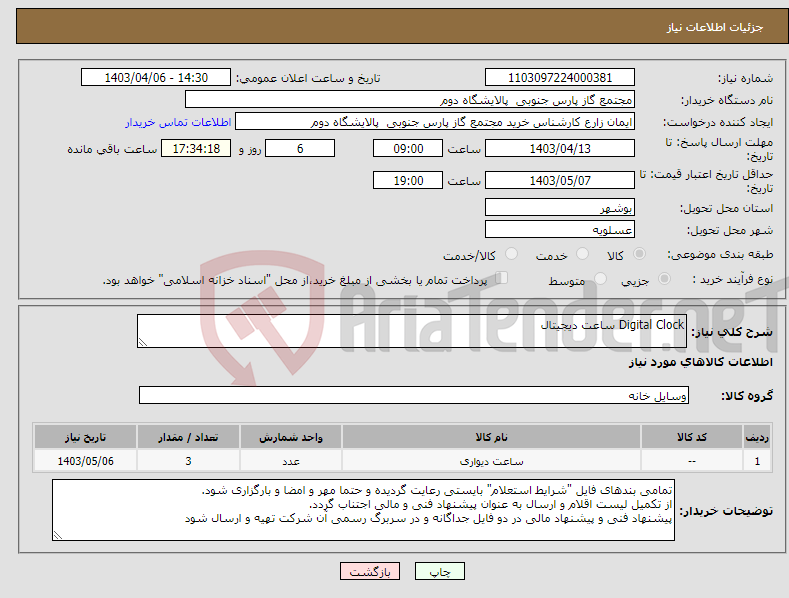Click the price validity time 19:00

(408, 180)
